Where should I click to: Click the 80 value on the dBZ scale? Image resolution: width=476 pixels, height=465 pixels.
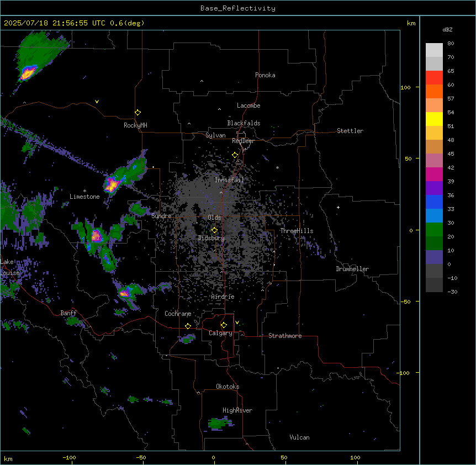pyautogui.click(x=451, y=44)
